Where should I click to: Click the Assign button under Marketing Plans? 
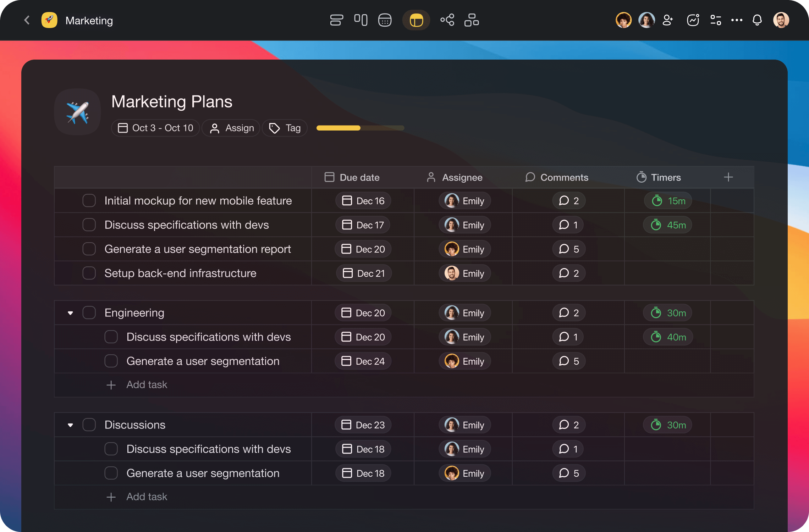coord(232,128)
